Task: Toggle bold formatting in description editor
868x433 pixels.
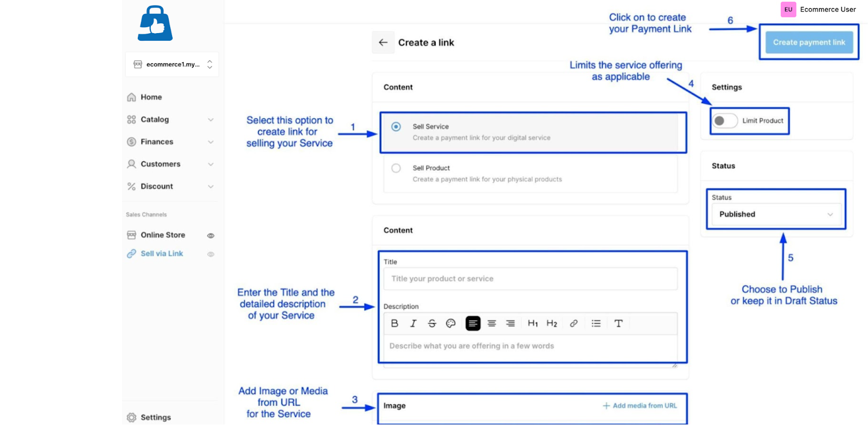Action: [x=394, y=323]
